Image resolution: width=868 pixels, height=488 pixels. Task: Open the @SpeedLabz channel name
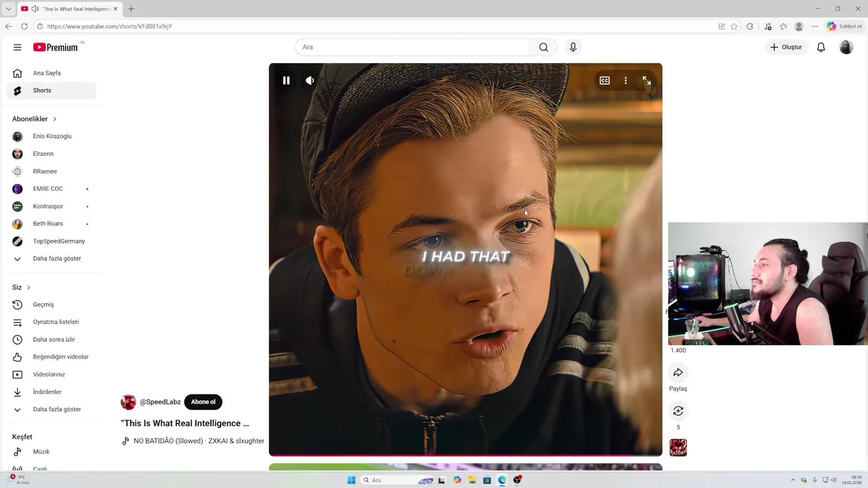(160, 402)
